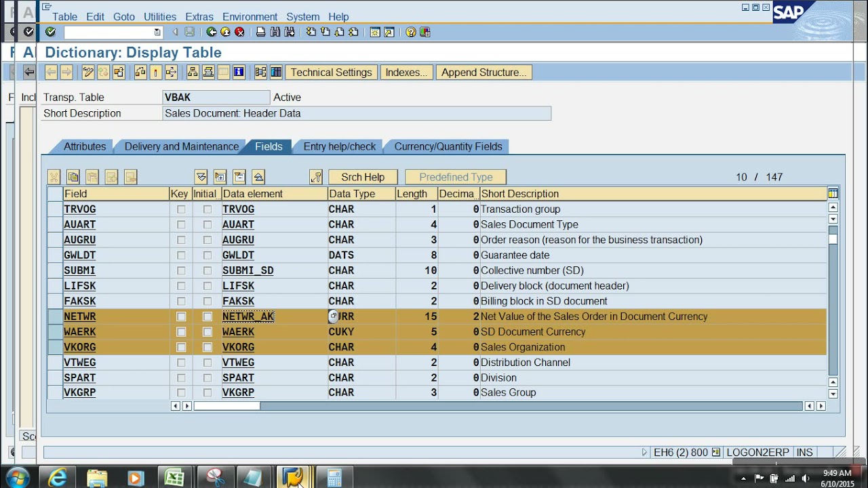Click the horizontal scrollbar thumb below the fields

(227, 406)
